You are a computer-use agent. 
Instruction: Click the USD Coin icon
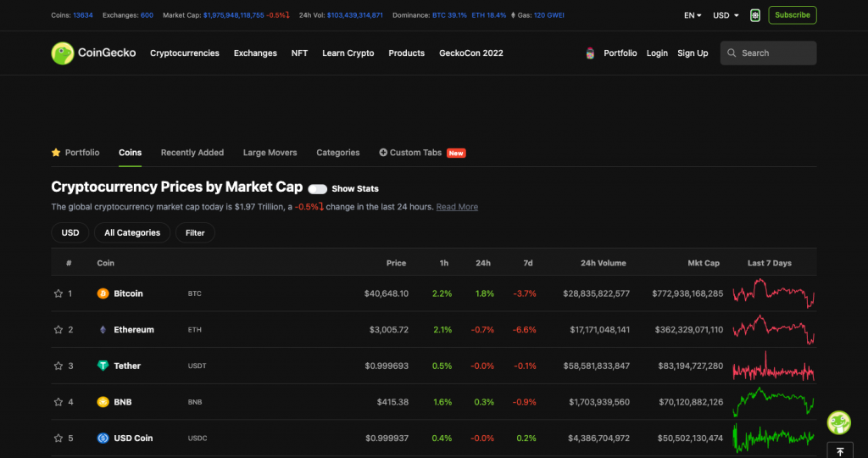(x=103, y=438)
